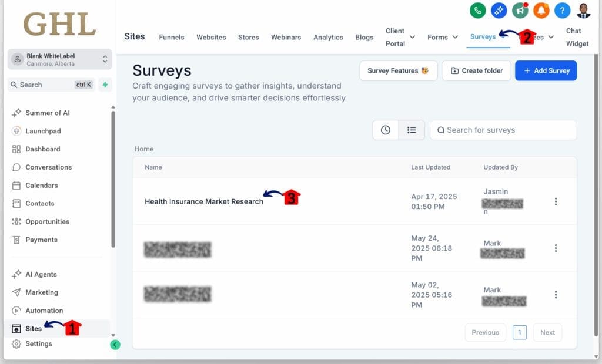Screen dimensions: 602x364
Task: Click the Name column header
Action: point(153,167)
